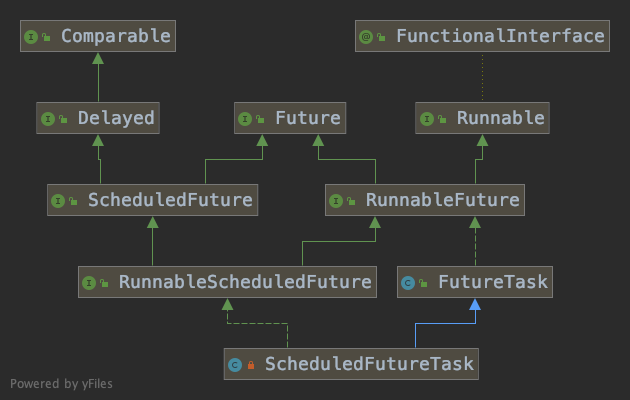This screenshot has height=400, width=630.
Task: Select the ScheduledFuture node label
Action: (170, 200)
